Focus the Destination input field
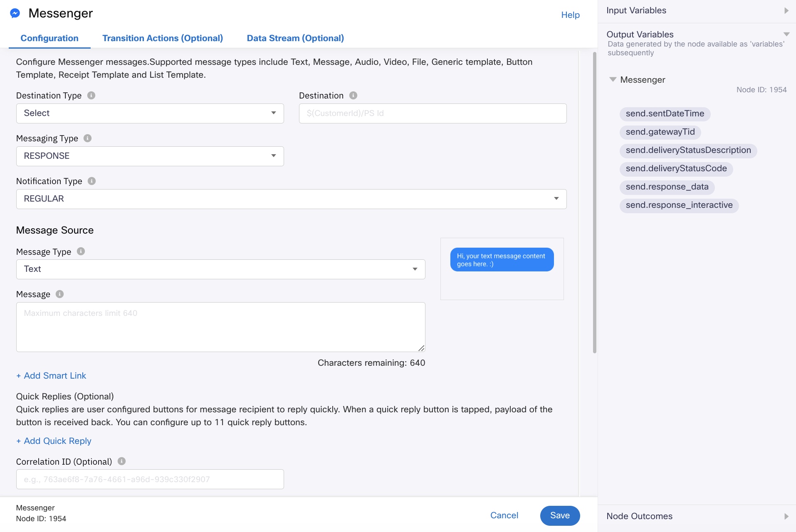 tap(433, 113)
